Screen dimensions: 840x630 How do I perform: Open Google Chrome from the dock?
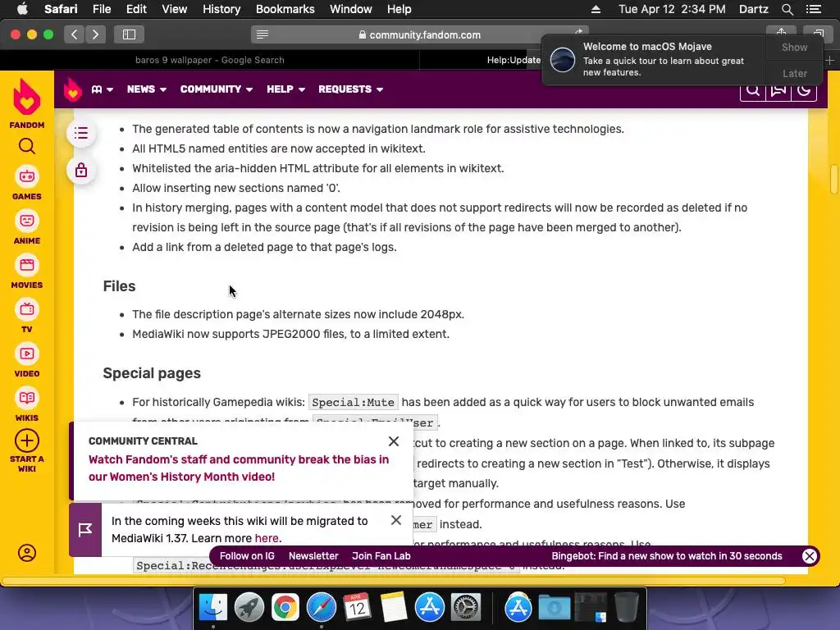[x=285, y=608]
